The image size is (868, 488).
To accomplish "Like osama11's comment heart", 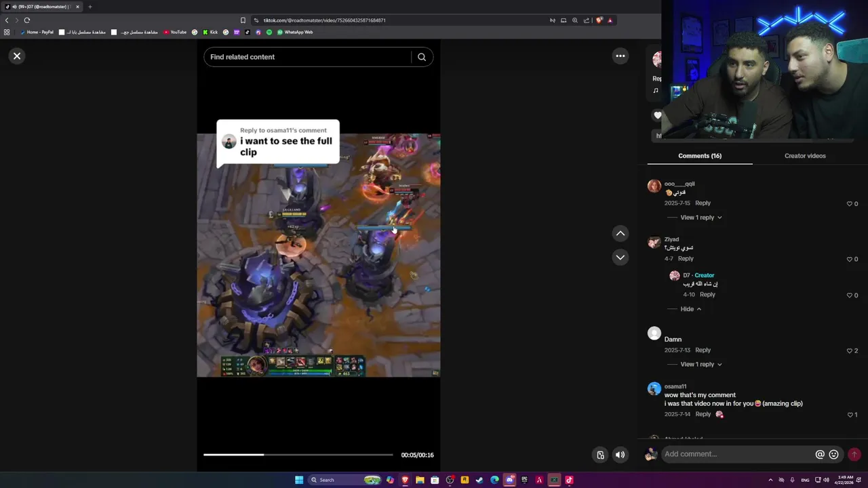I will coord(849,415).
